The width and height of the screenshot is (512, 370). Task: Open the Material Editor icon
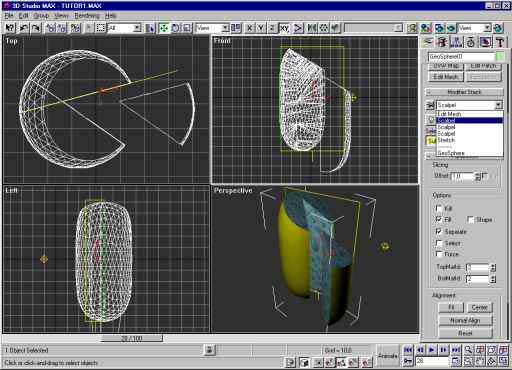[426, 28]
